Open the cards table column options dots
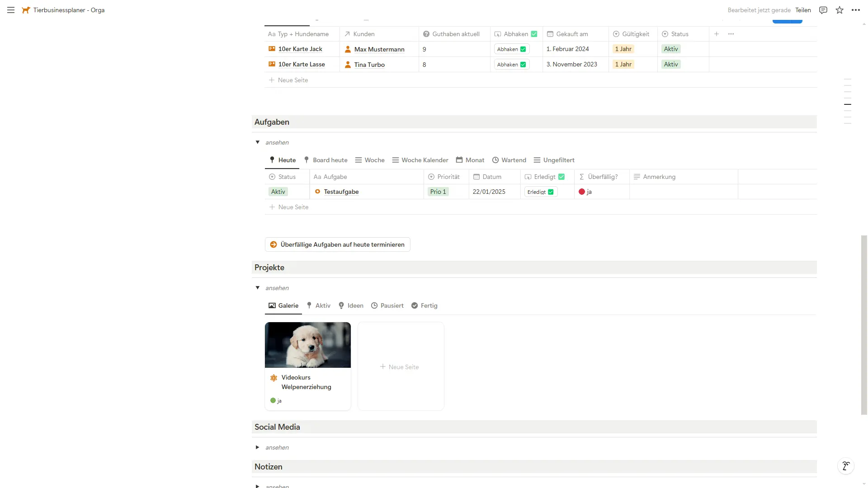This screenshot has width=868, height=488. [731, 34]
